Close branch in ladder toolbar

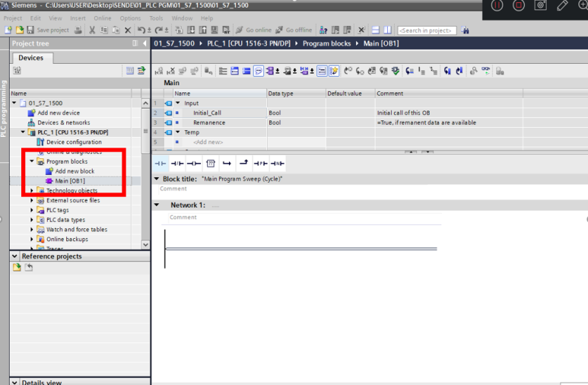point(243,163)
